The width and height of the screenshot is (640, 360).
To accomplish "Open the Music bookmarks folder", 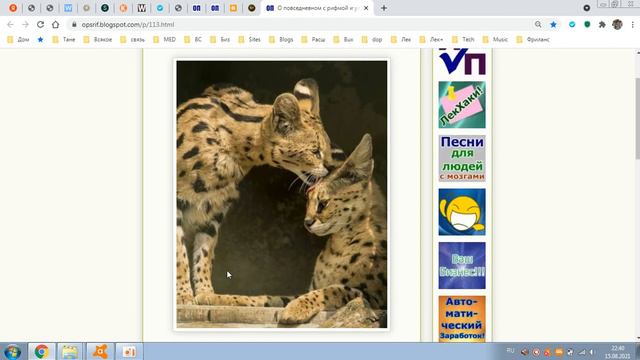I will pyautogui.click(x=496, y=40).
